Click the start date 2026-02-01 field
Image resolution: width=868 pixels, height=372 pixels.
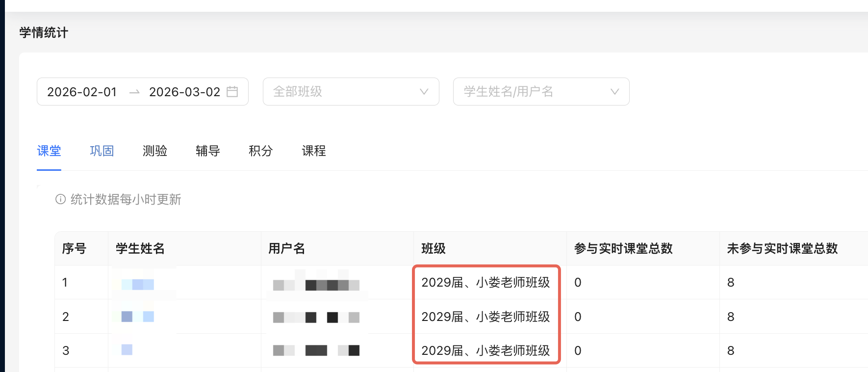pyautogui.click(x=82, y=92)
